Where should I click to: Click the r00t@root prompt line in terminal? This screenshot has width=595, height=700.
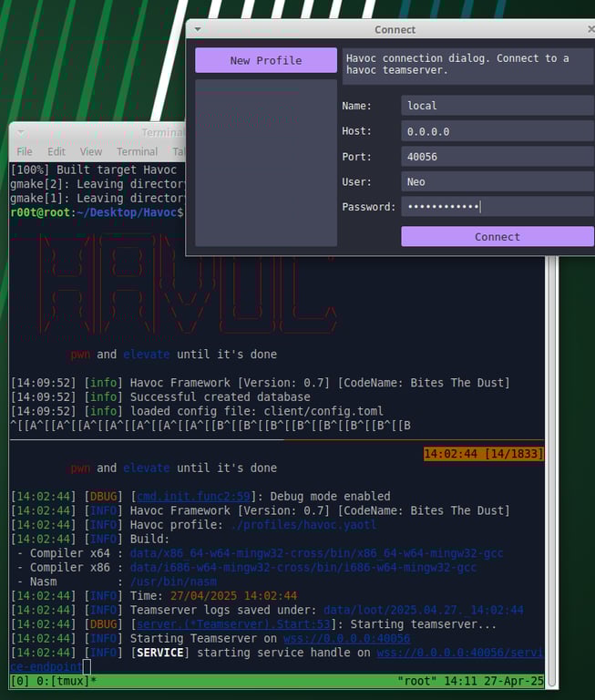97,212
